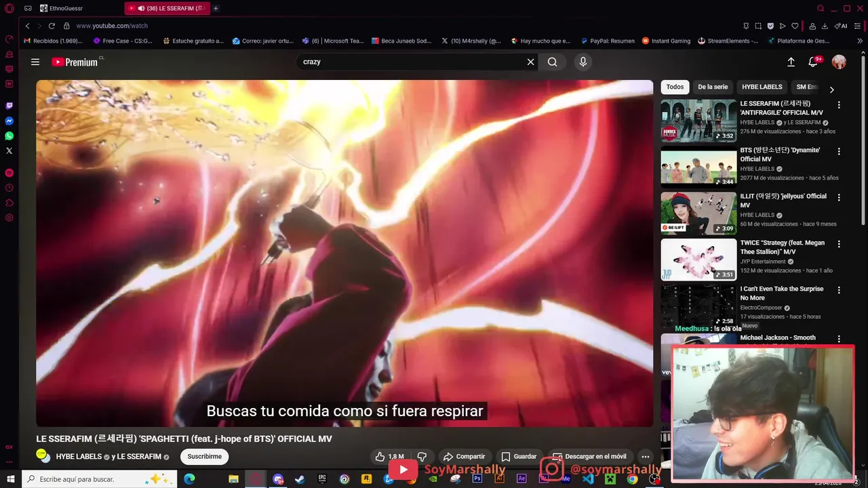Screen dimensions: 868x488
Task: Click the Windows search box Escribe aquí
Action: 98,479
